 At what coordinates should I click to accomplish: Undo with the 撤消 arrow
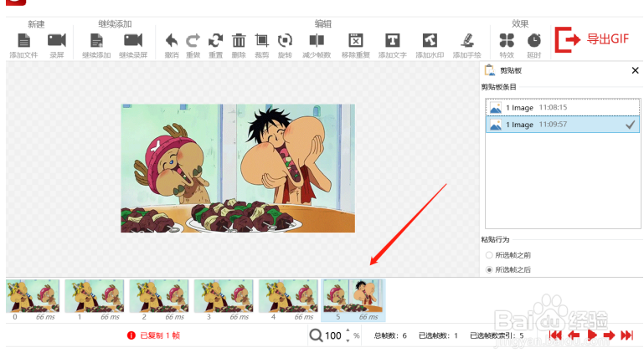pyautogui.click(x=172, y=41)
